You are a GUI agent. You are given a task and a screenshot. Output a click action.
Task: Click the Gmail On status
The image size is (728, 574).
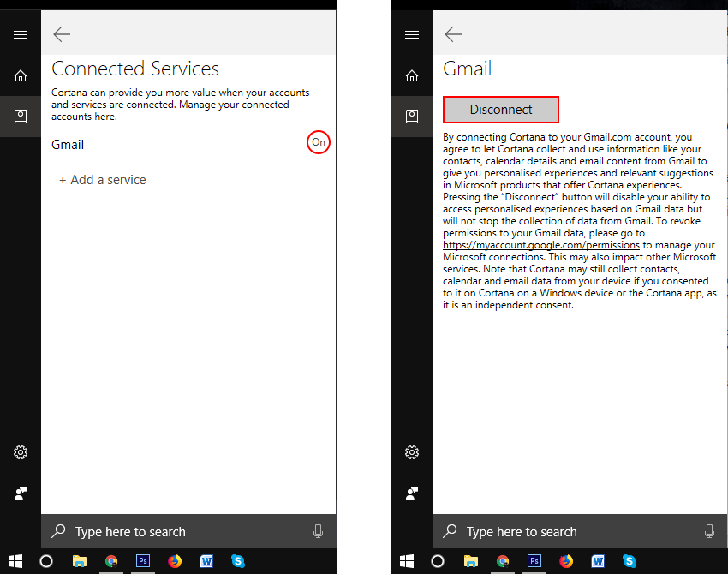319,142
